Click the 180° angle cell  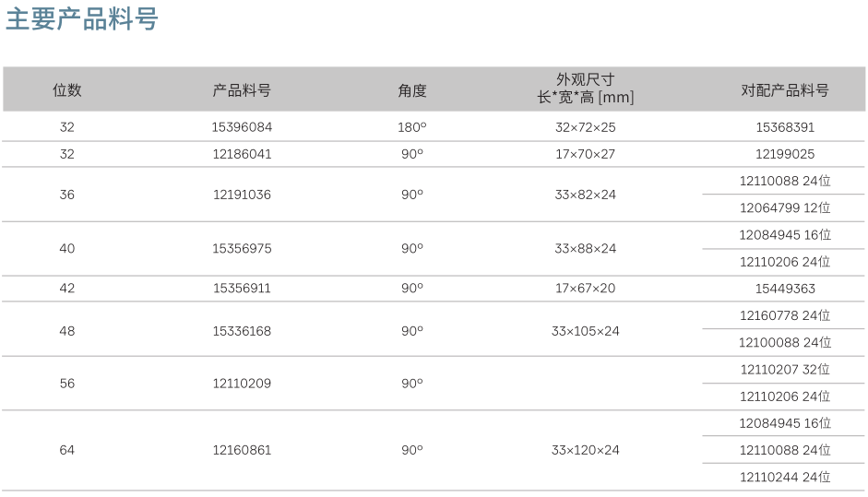coord(411,127)
